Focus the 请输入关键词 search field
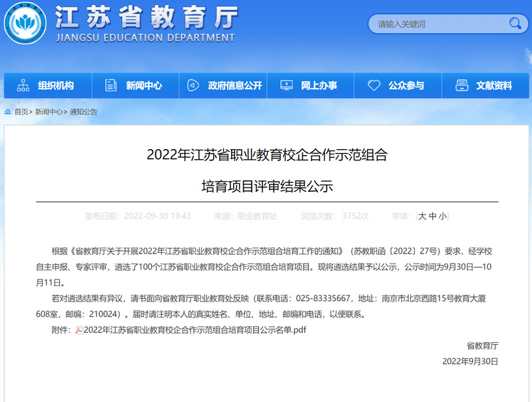This screenshot has width=532, height=402. click(436, 25)
